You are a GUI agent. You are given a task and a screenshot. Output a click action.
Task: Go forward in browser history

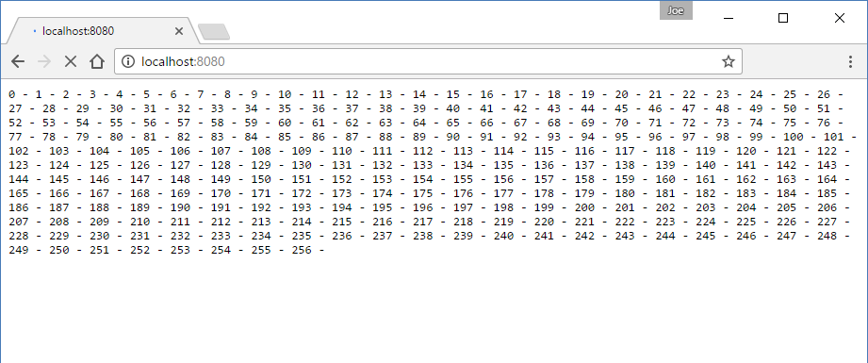pyautogui.click(x=43, y=61)
